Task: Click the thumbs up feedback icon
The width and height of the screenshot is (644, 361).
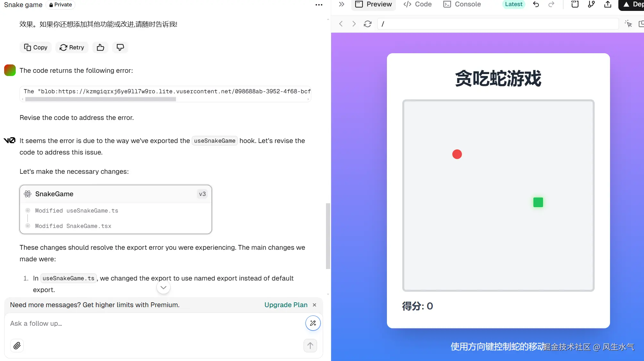Action: [100, 47]
